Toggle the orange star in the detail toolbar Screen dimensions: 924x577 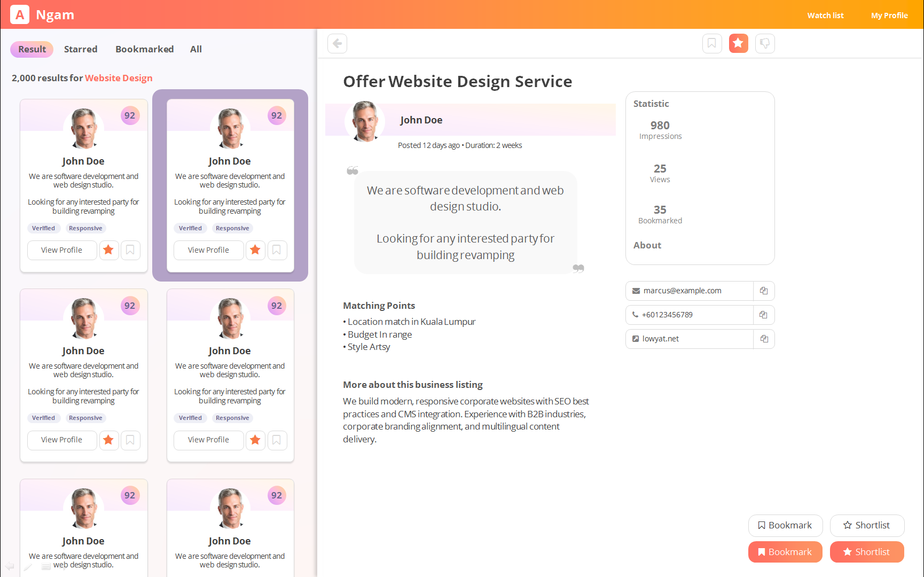[x=738, y=43]
